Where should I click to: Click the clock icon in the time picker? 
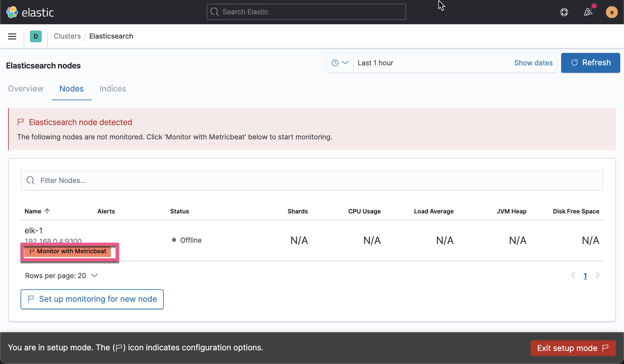[x=335, y=63]
